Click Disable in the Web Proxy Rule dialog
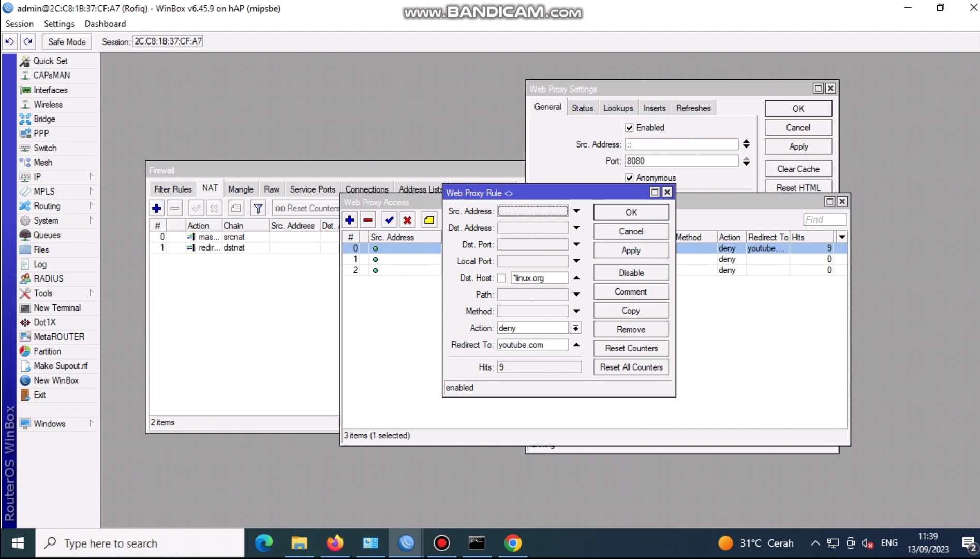980x559 pixels. [x=631, y=273]
